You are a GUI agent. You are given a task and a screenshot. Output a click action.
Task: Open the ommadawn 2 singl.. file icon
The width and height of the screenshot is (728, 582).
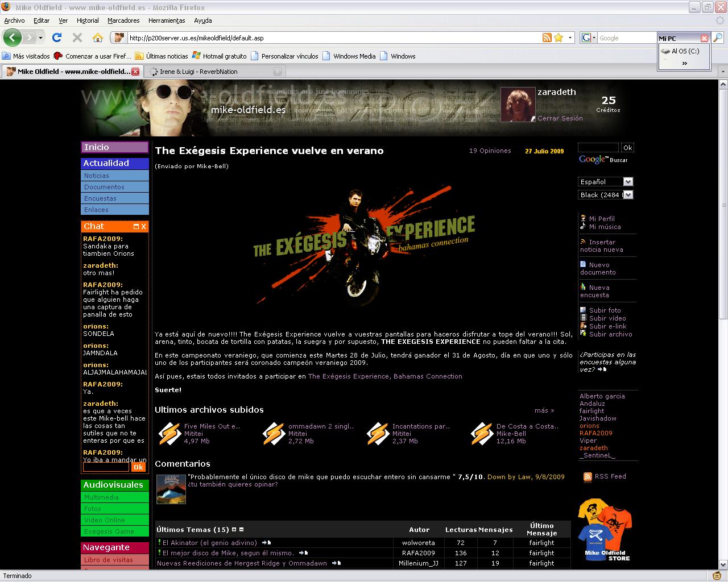pos(274,434)
